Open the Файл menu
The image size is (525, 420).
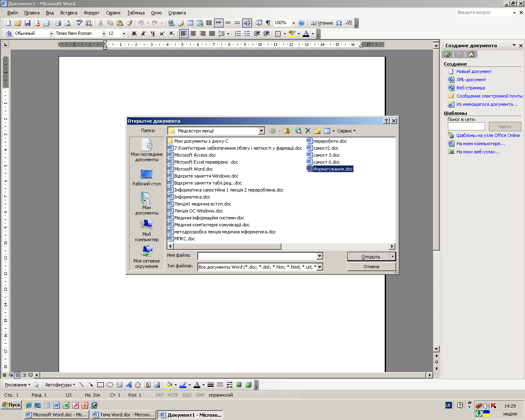point(12,13)
